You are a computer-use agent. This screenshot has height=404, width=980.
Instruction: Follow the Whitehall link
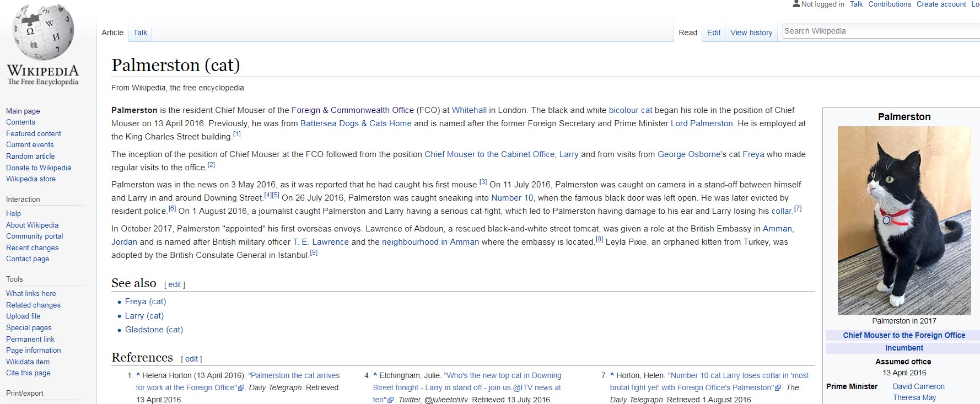point(469,110)
